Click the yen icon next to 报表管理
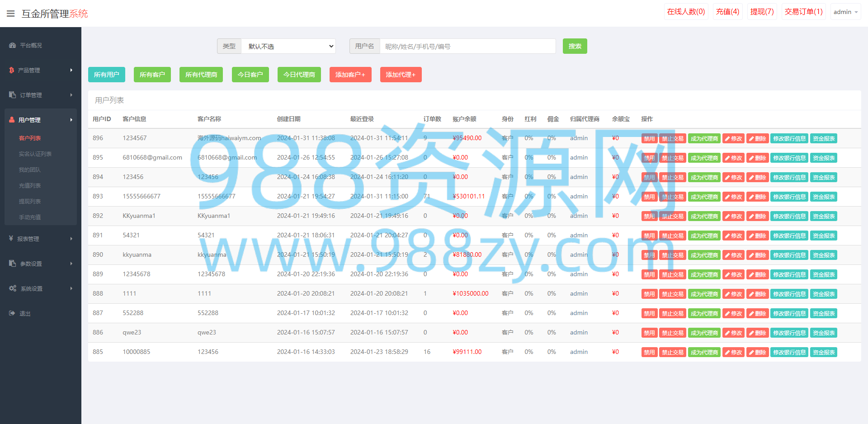The width and height of the screenshot is (868, 424). 11,238
